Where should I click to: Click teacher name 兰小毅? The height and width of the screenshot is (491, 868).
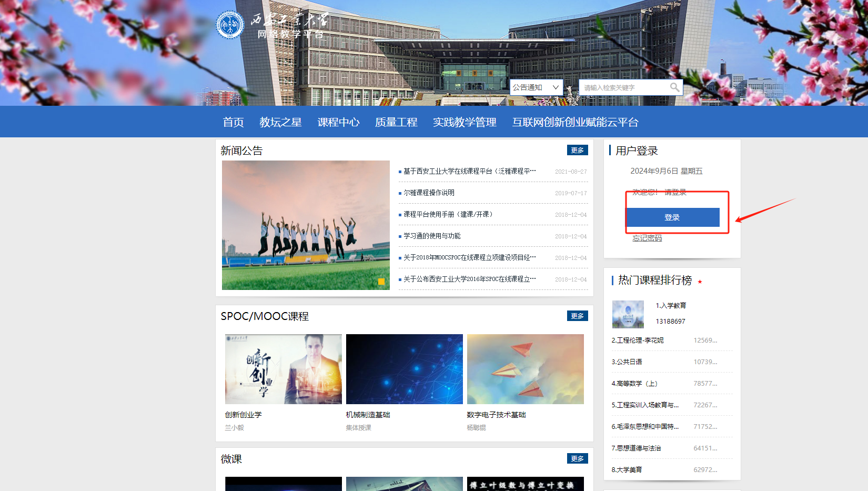click(x=235, y=428)
